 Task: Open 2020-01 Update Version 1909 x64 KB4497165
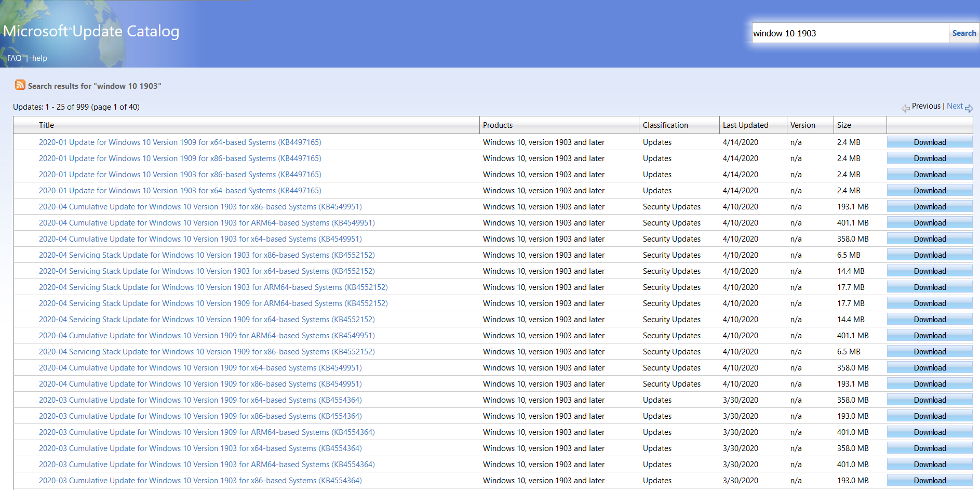click(x=180, y=142)
